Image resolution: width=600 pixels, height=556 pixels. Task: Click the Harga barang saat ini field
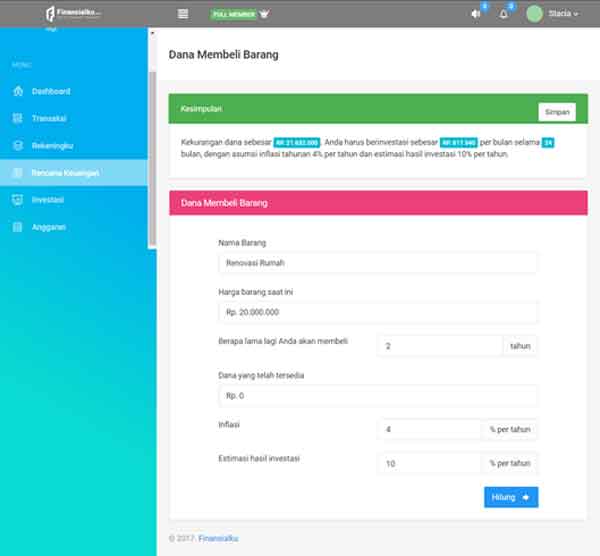point(377,313)
